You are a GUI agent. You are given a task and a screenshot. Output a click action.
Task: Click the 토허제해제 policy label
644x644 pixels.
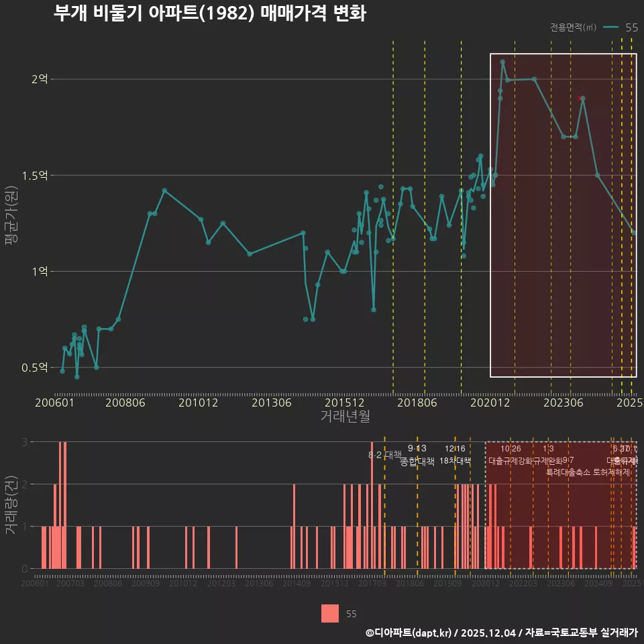coord(611,472)
